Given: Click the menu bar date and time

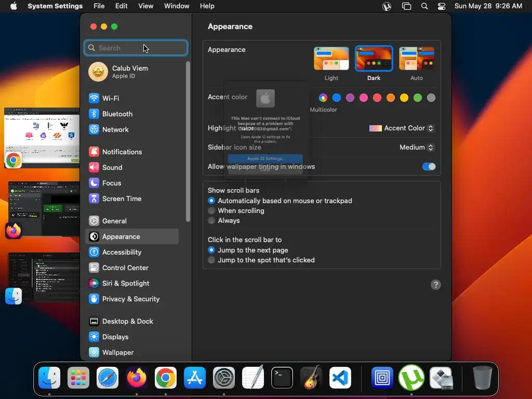Looking at the screenshot, I should coord(488,6).
